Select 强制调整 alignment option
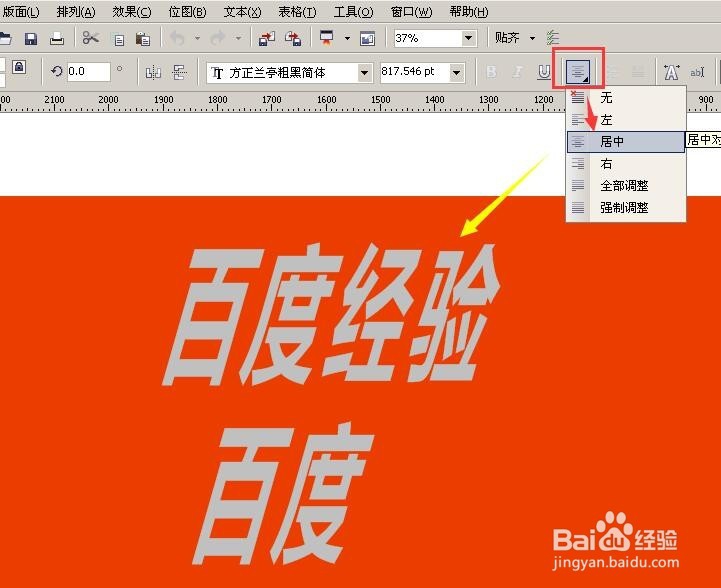Image resolution: width=721 pixels, height=588 pixels. [x=626, y=207]
